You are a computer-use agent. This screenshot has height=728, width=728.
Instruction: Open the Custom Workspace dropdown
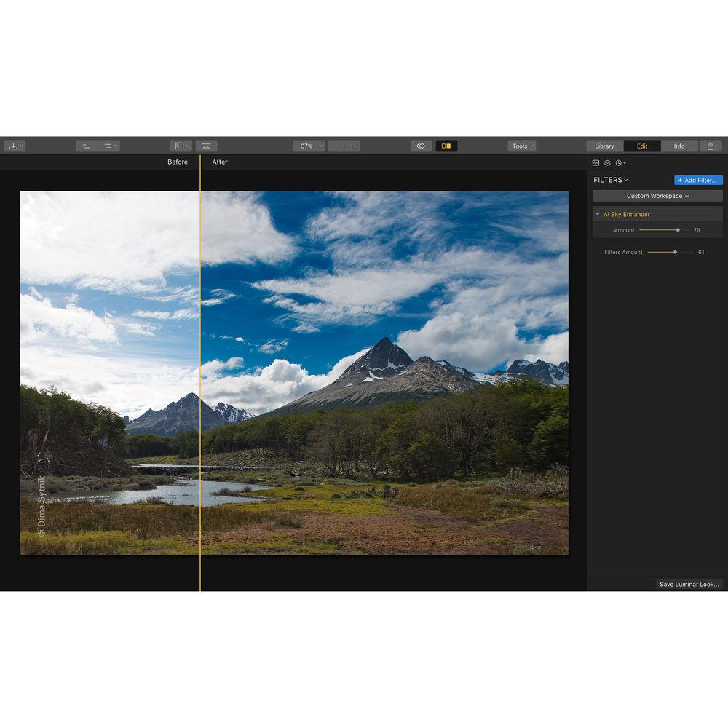tap(656, 195)
